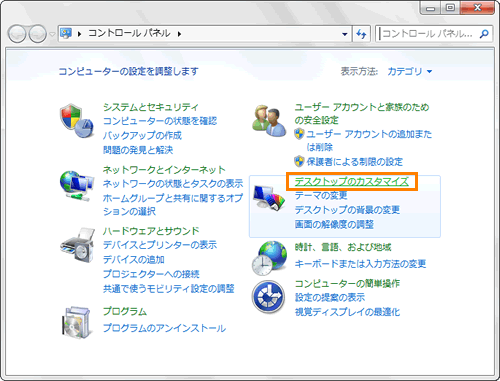The image size is (500, 381).
Task: Click shield icon beside 保護者による制限の設定
Action: tap(299, 162)
